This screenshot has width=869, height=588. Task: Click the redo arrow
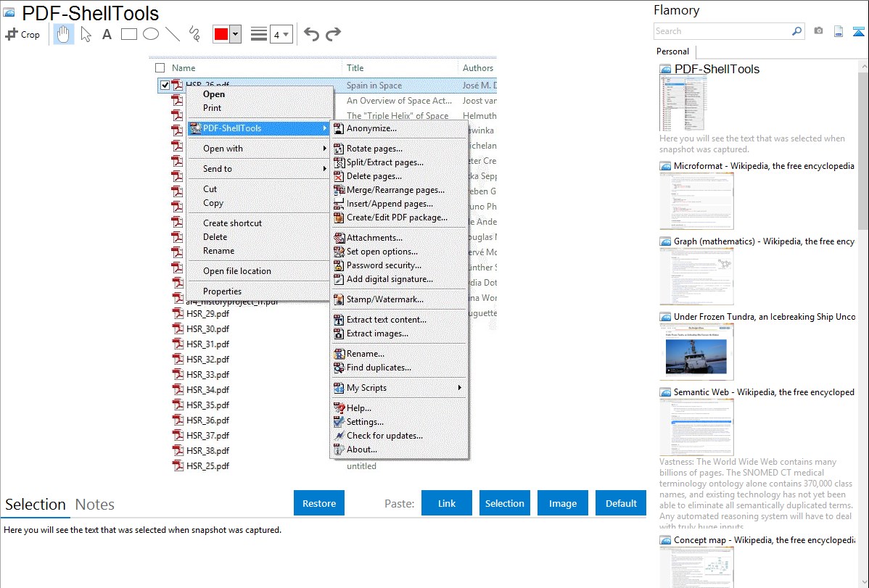point(333,34)
